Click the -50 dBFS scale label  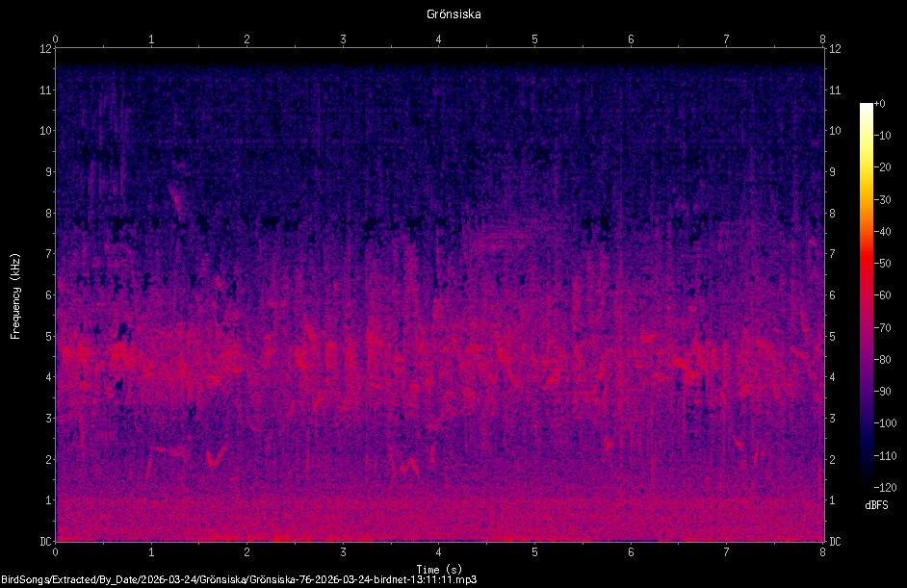[883, 264]
